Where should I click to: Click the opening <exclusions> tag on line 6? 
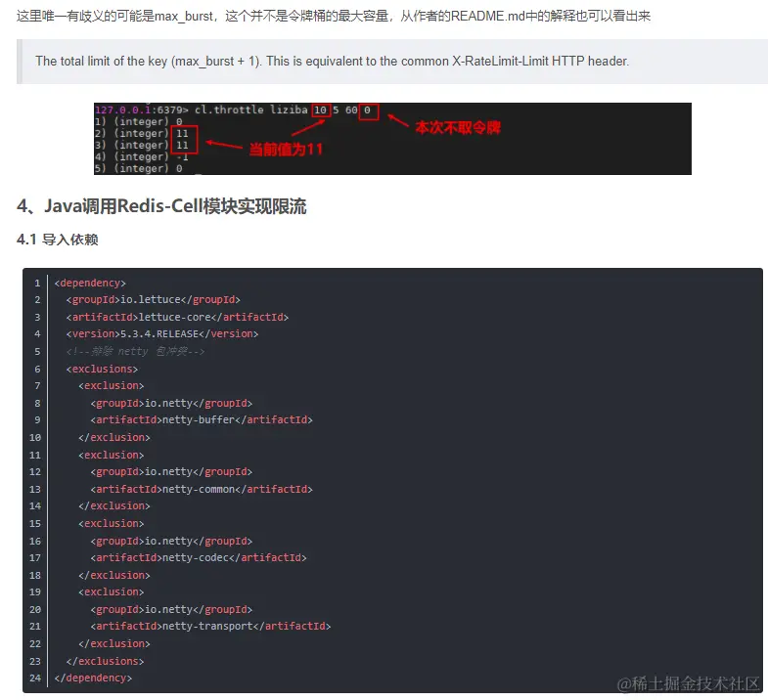(102, 370)
